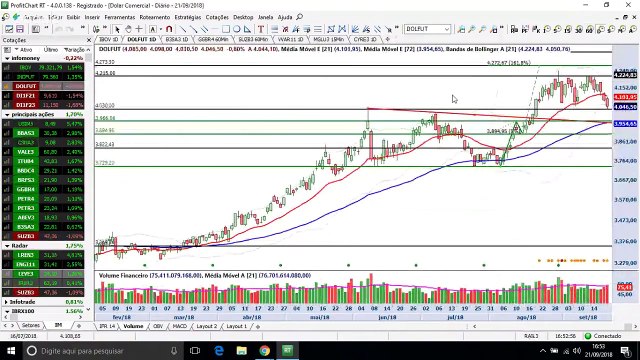
Task: Pick the ellipse drawing tool
Action: coord(236,29)
